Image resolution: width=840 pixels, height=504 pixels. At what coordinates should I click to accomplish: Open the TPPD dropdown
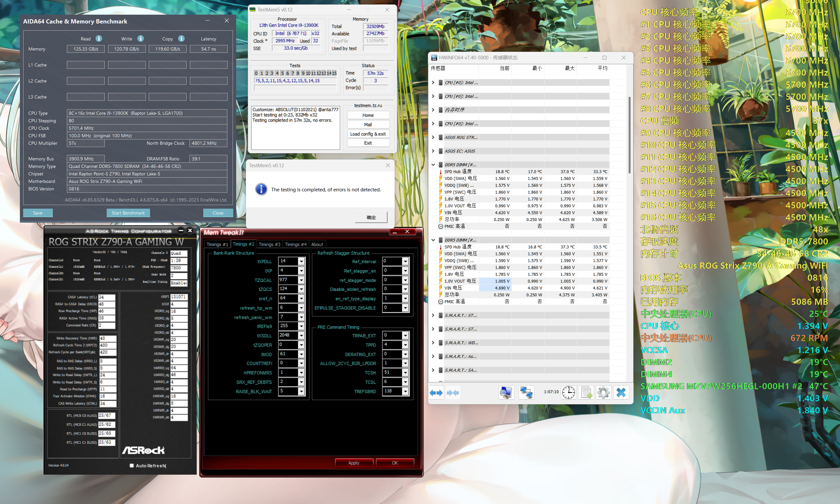point(405,345)
